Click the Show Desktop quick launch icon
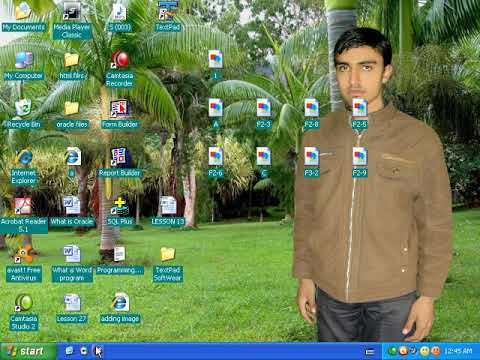480x360 pixels. [69, 351]
